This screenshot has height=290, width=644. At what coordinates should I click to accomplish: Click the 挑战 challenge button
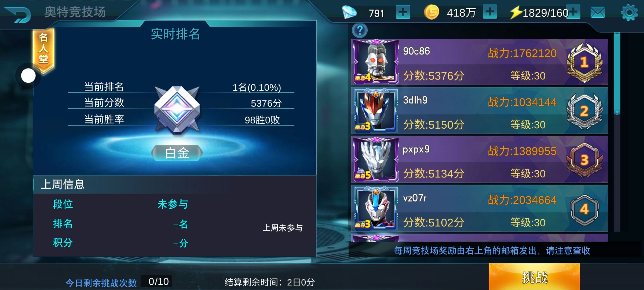point(534,277)
